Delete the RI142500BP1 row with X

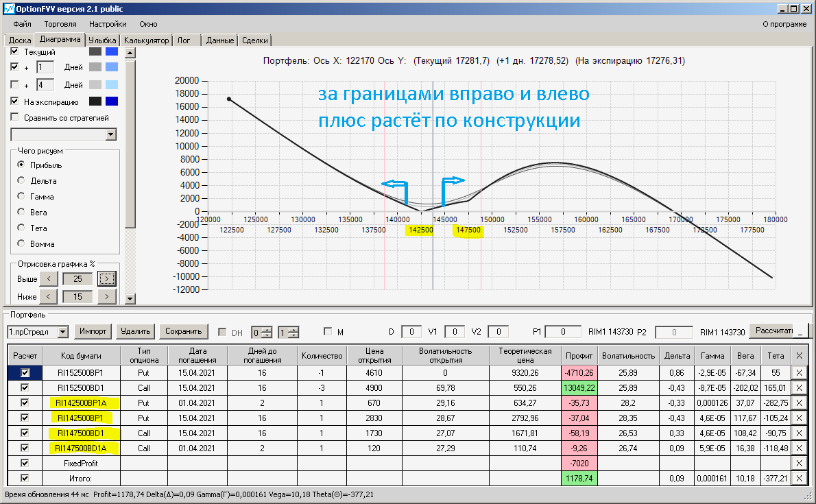click(799, 418)
